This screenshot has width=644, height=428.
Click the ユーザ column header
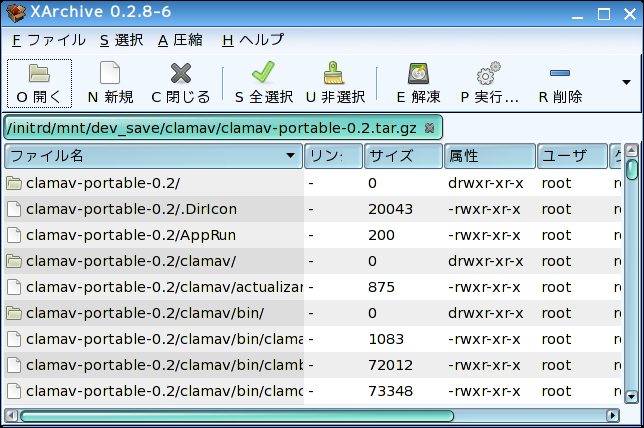tap(572, 156)
